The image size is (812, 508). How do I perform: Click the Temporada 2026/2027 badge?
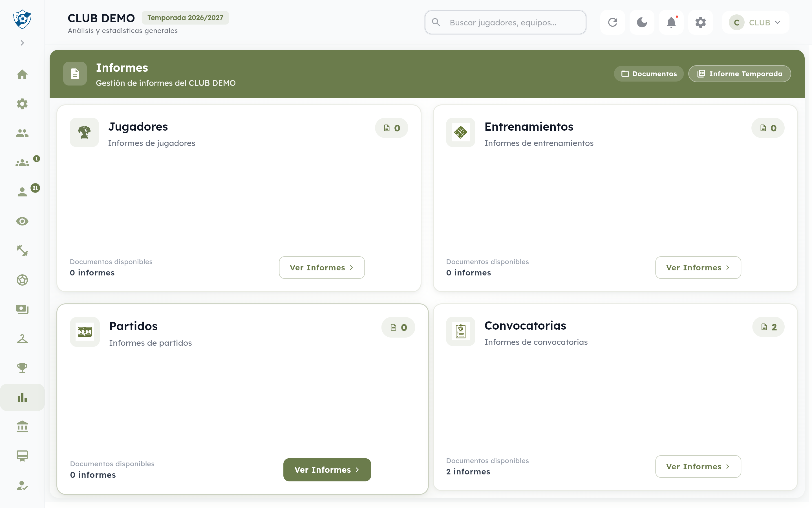(185, 18)
